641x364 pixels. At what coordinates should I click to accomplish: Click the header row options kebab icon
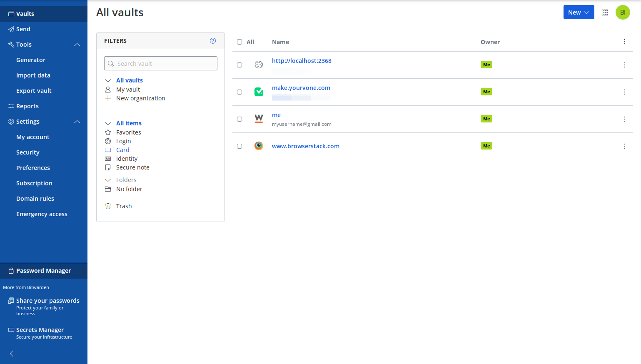point(625,42)
